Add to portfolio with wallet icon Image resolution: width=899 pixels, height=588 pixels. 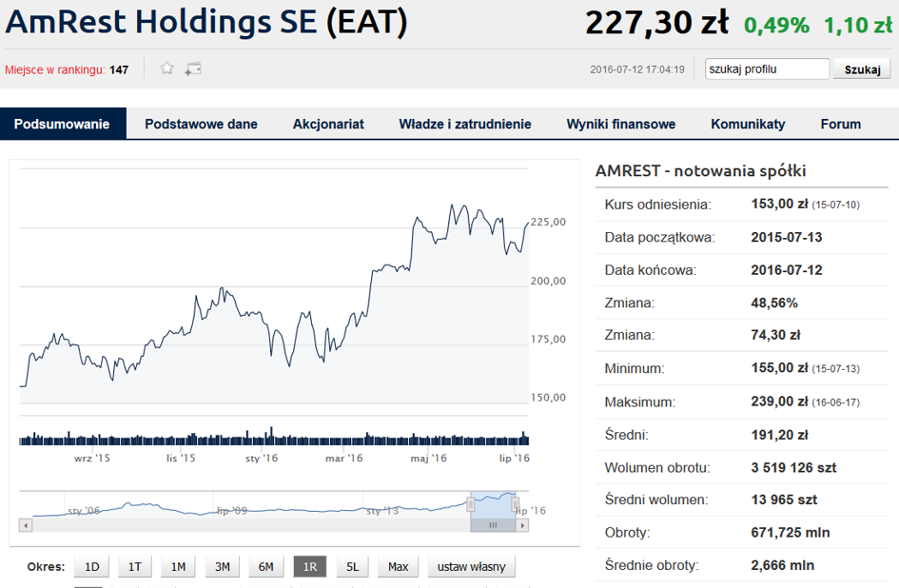[x=192, y=69]
